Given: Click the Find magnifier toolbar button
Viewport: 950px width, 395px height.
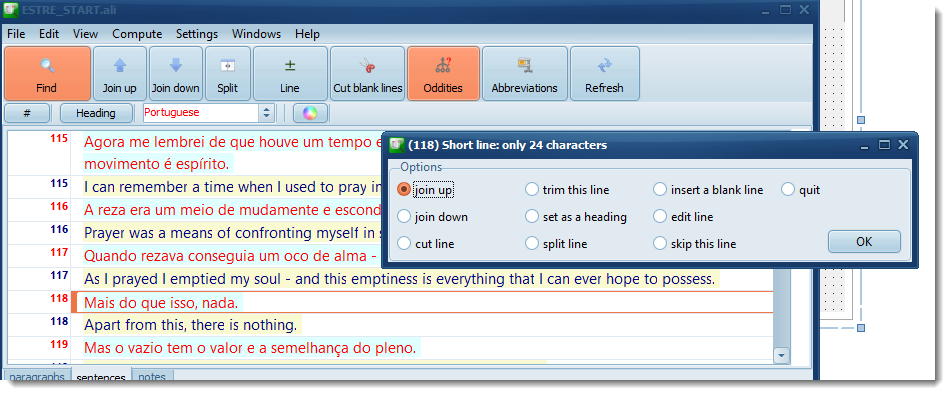Looking at the screenshot, I should point(47,73).
